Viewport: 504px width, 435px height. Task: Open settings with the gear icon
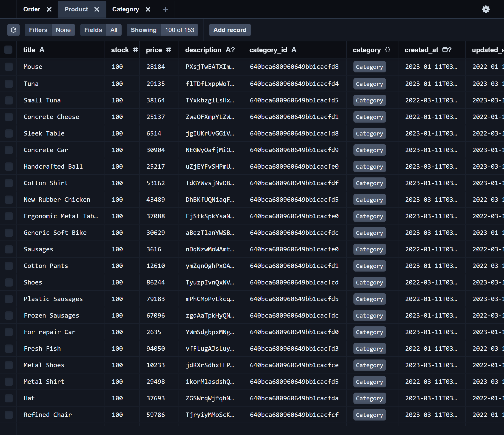486,10
